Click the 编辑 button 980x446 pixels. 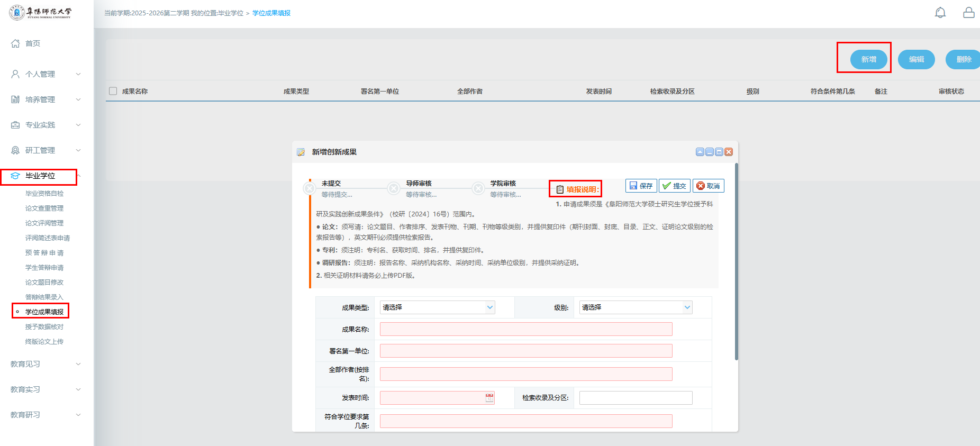pyautogui.click(x=916, y=59)
